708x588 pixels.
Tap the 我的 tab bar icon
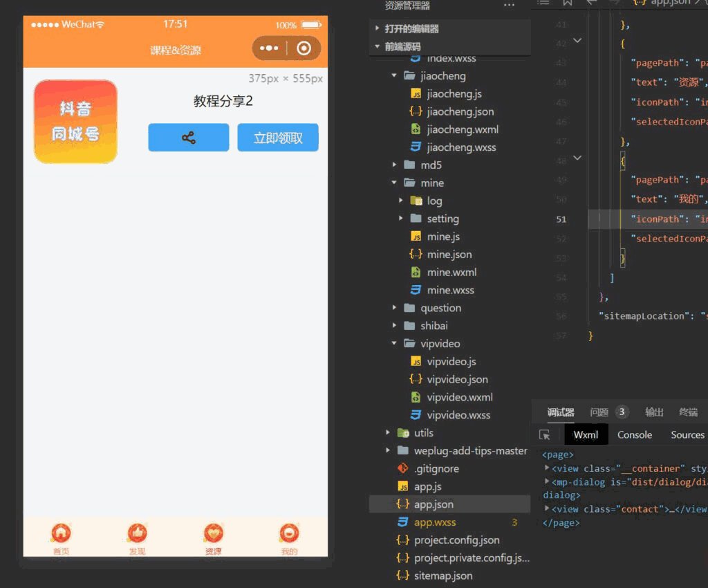coord(289,534)
